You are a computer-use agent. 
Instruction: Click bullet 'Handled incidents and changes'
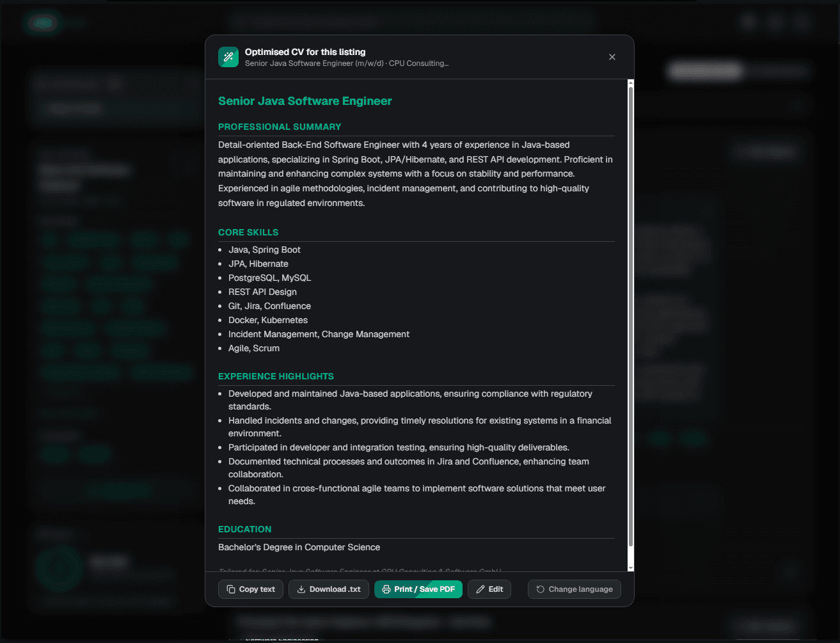point(420,427)
